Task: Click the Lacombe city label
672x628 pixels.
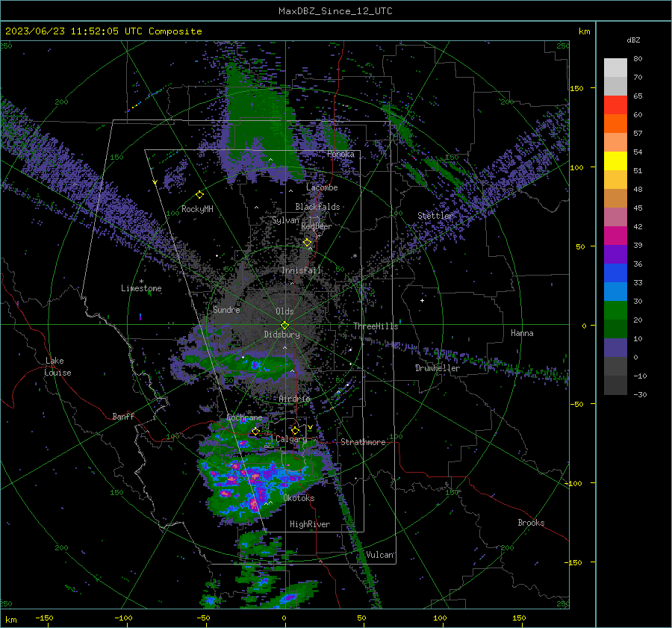Action: point(322,187)
